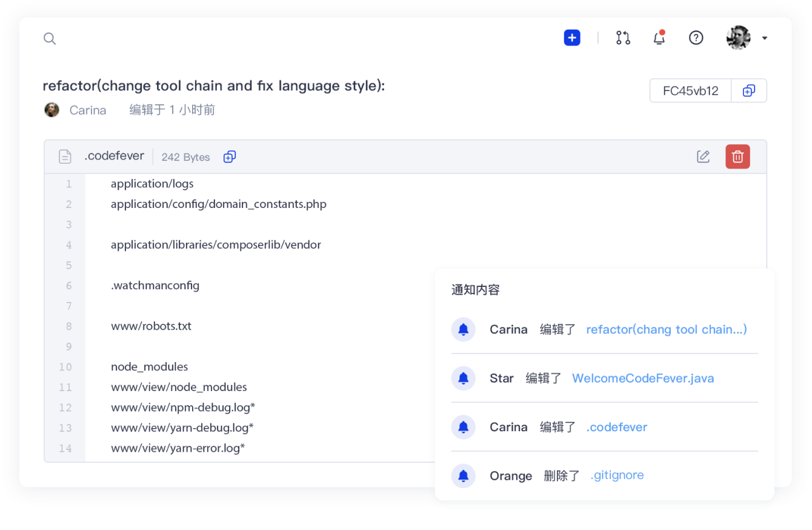Image resolution: width=812 pixels, height=530 pixels.
Task: Click the file document icon beside .codefever
Action: coord(65,156)
